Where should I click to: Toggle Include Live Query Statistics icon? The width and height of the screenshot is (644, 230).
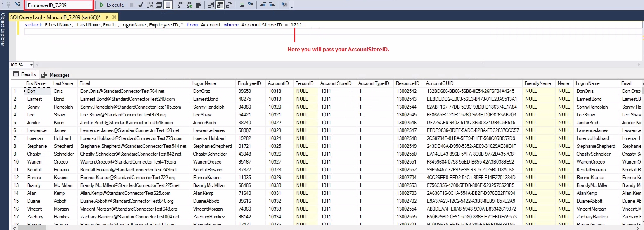click(189, 5)
